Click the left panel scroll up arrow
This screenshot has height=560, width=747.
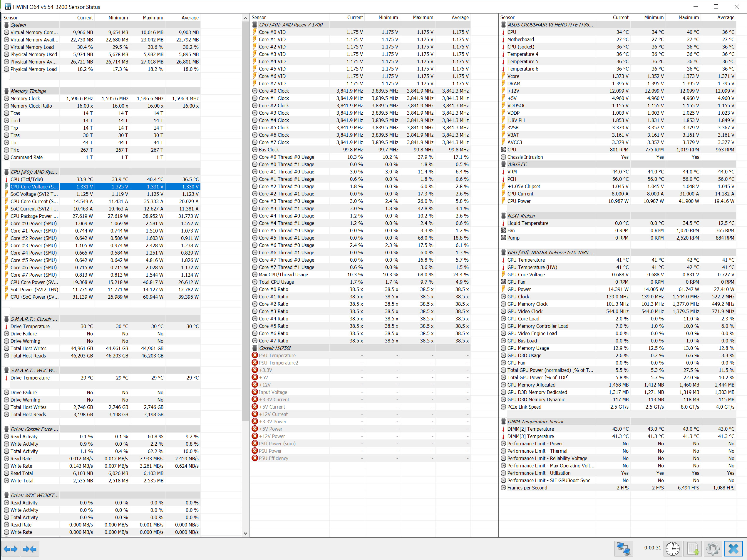pos(245,18)
